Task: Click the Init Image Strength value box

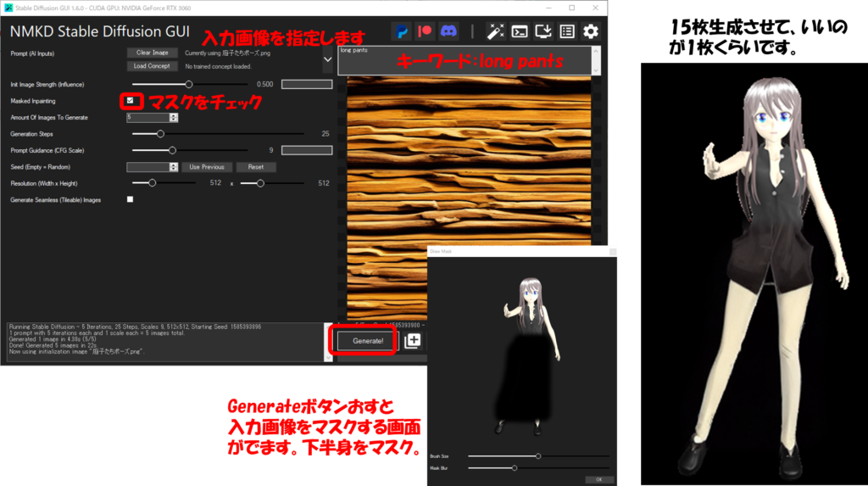Action: pyautogui.click(x=307, y=84)
